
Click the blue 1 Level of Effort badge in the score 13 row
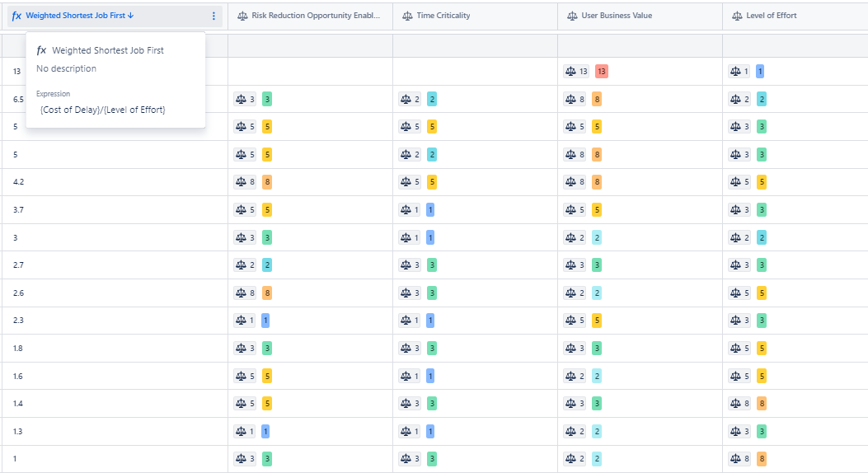click(760, 72)
